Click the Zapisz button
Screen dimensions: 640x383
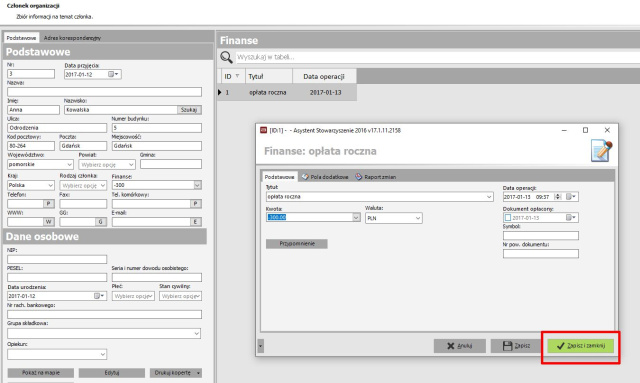coord(516,346)
